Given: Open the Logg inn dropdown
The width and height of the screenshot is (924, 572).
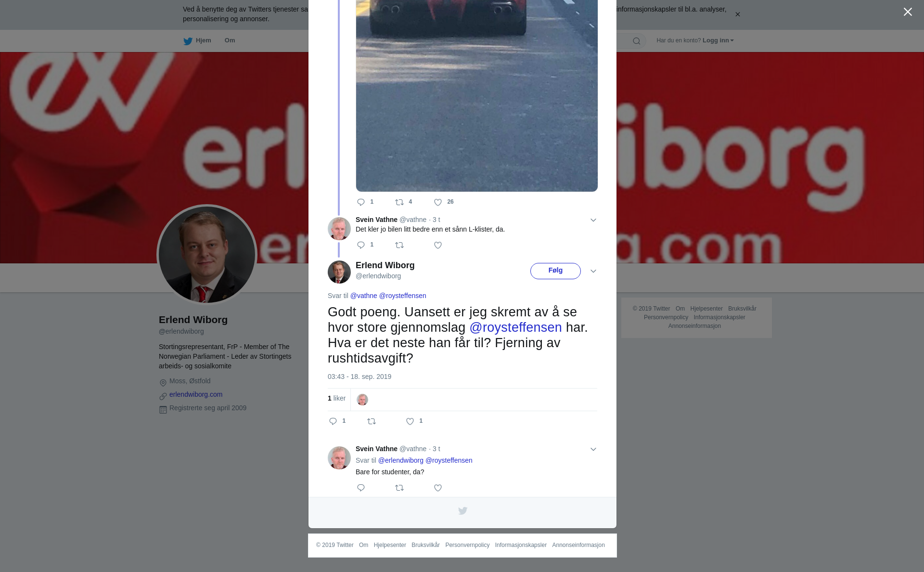Looking at the screenshot, I should (x=718, y=40).
